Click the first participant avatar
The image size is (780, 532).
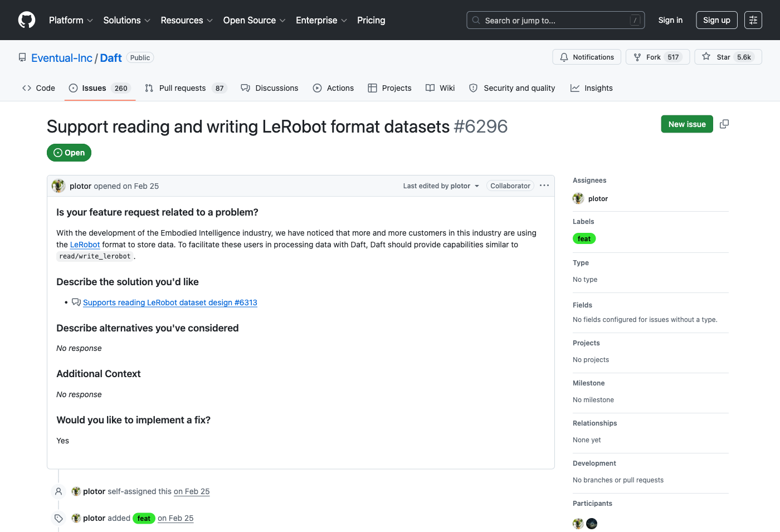point(578,524)
